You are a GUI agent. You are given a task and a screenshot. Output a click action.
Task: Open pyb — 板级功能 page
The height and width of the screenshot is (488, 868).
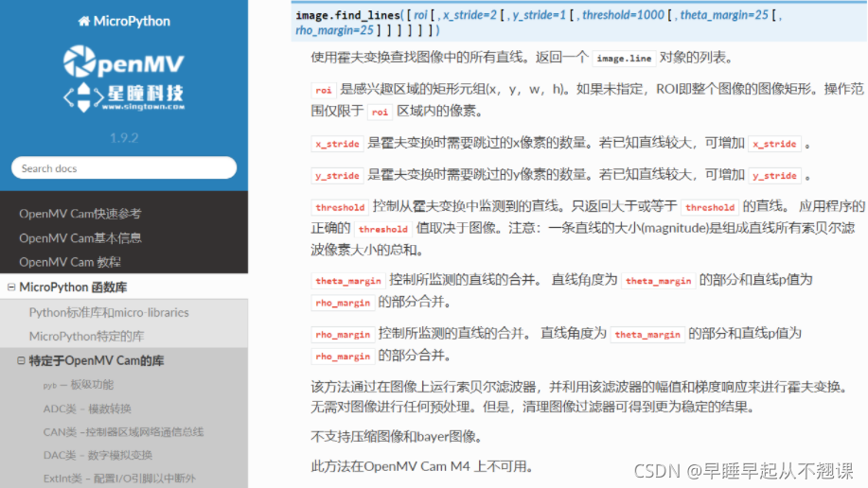[x=78, y=385]
